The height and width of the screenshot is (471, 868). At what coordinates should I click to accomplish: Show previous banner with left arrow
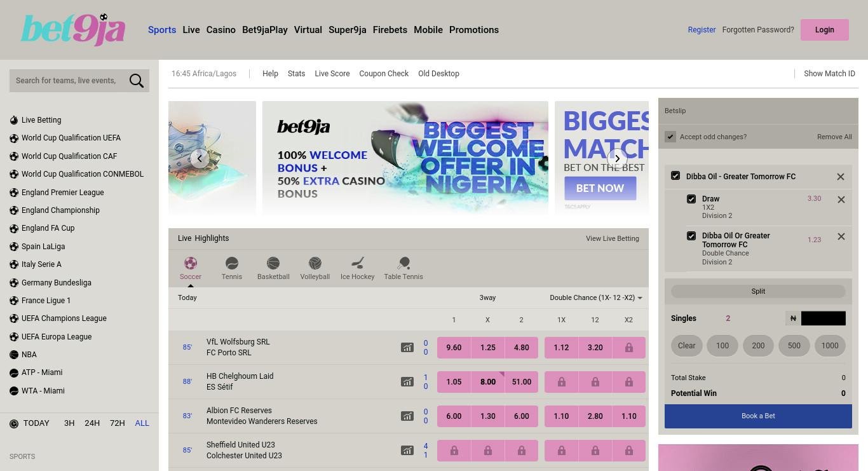(200, 158)
